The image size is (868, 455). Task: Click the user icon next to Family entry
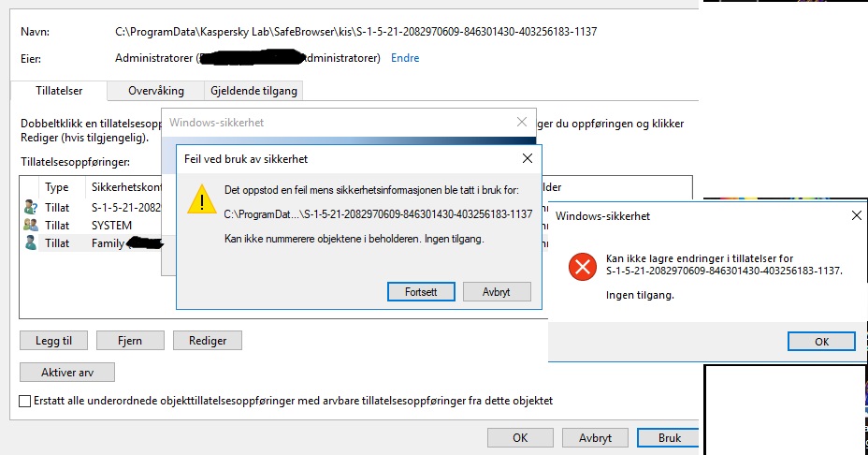[x=31, y=242]
